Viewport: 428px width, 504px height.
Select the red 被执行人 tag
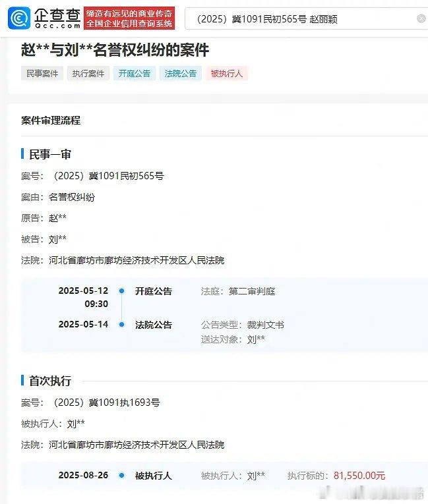[227, 73]
